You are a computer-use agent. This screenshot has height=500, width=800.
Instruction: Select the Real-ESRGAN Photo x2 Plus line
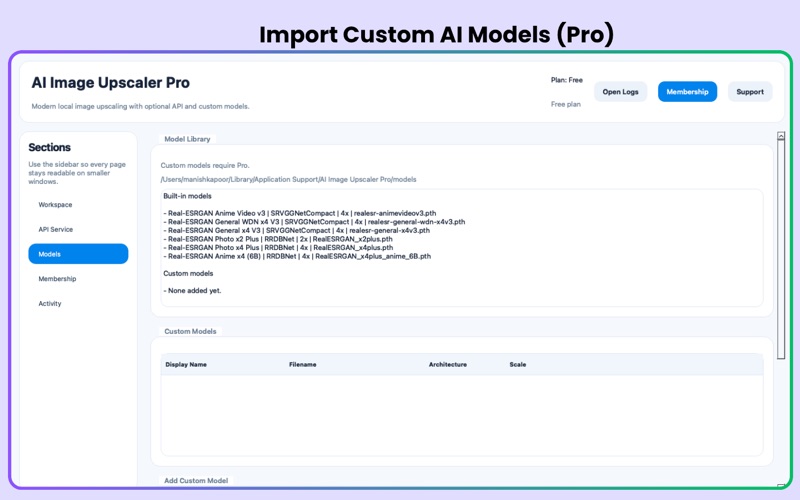pos(278,239)
